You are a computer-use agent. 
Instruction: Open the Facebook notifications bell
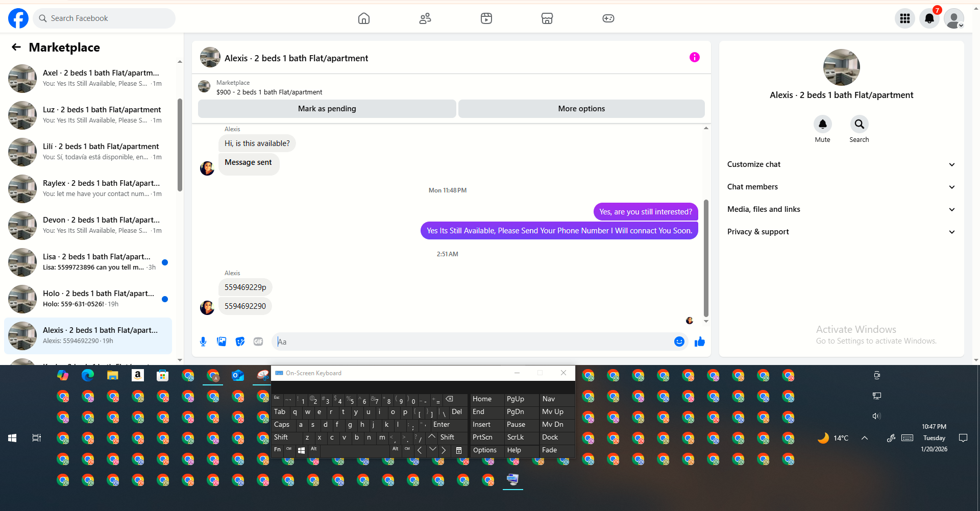[929, 18]
